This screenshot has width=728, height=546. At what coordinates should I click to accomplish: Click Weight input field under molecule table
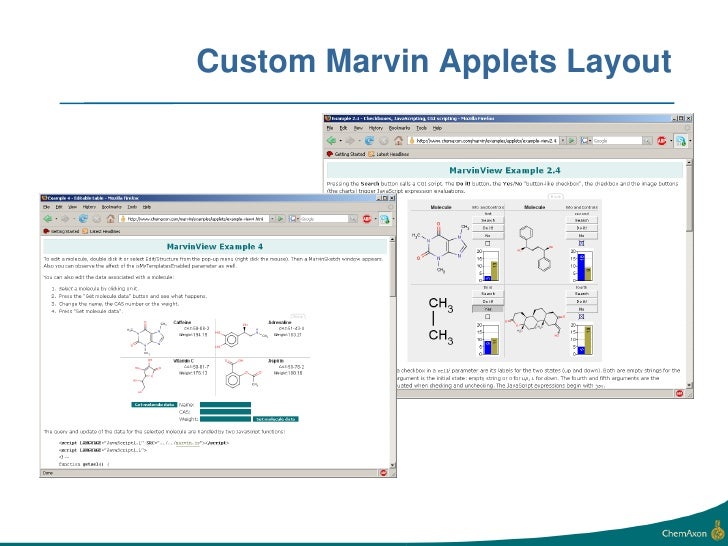pos(225,419)
